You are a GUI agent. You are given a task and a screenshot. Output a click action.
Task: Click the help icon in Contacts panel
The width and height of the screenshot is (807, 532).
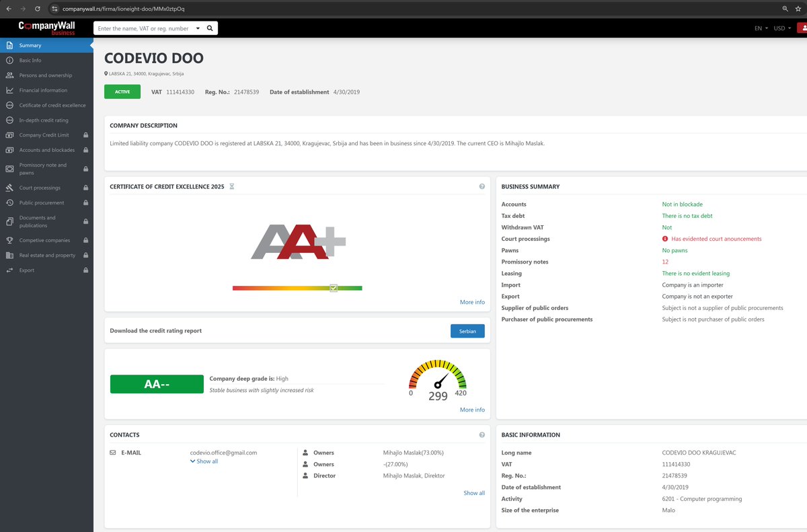point(482,435)
